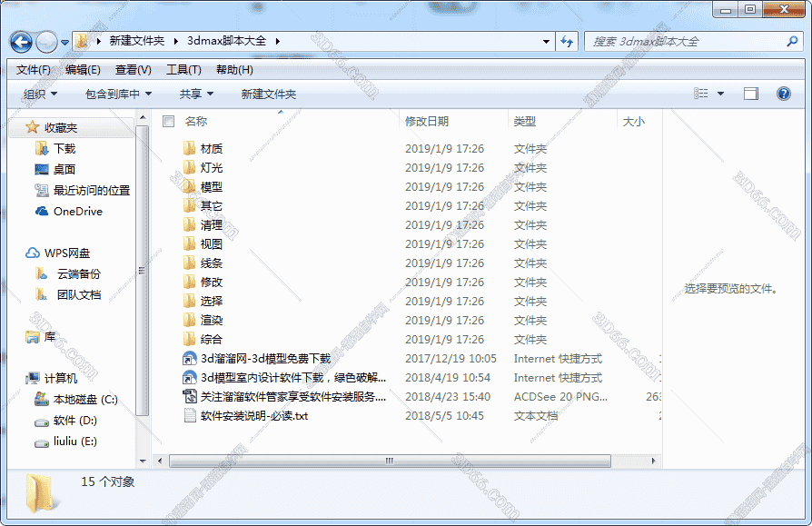
Task: Tick the select-all checkbox in header
Action: (168, 121)
